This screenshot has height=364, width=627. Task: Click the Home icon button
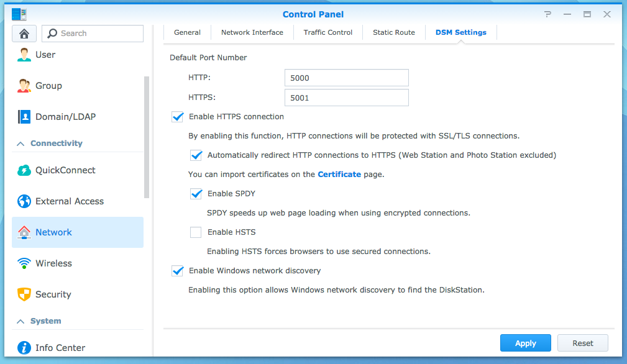[x=24, y=34]
